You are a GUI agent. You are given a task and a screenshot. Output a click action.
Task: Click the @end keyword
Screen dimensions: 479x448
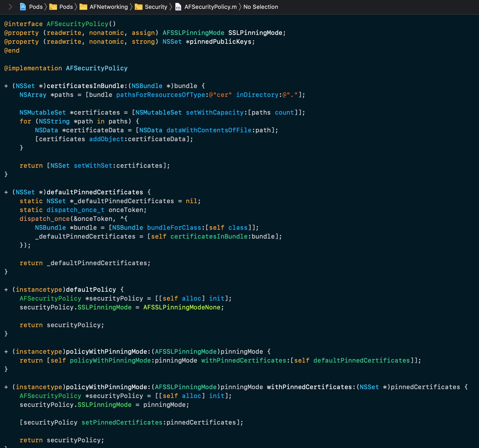12,51
